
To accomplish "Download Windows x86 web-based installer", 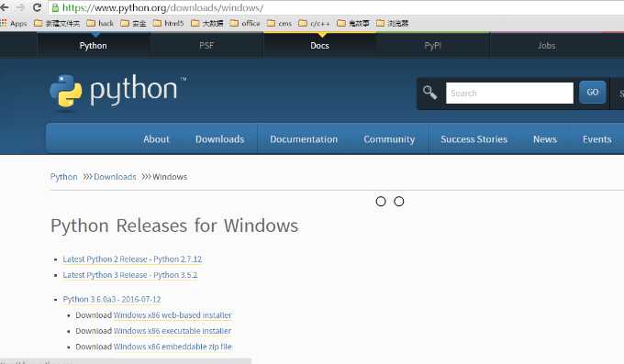I will (x=173, y=315).
